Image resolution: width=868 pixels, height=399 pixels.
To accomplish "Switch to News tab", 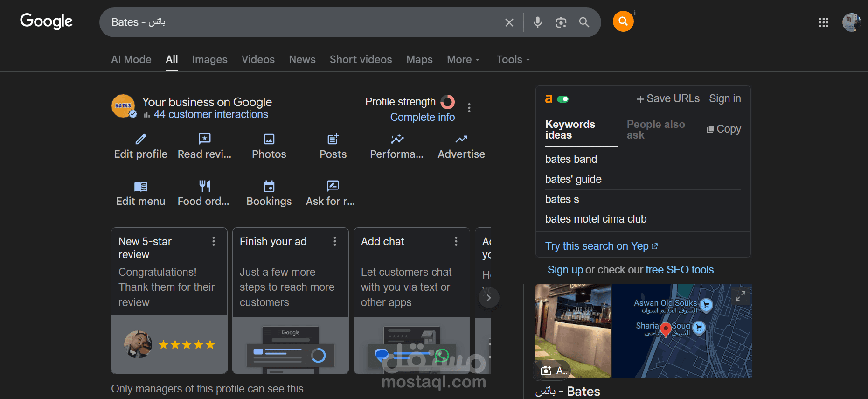I will [302, 60].
